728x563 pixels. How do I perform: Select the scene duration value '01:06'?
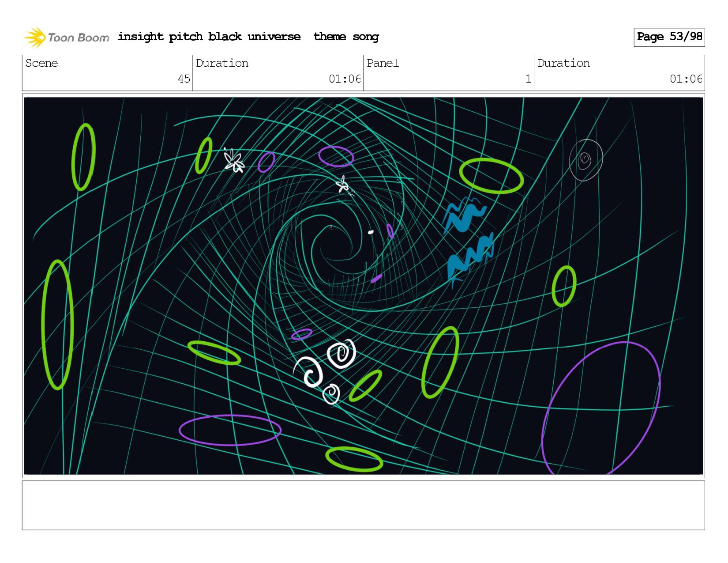pyautogui.click(x=345, y=79)
